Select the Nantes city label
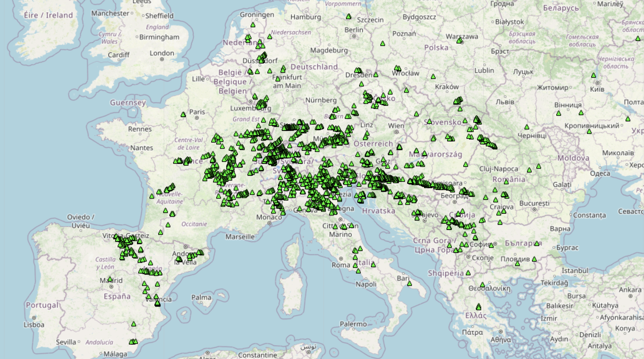This screenshot has width=644, height=359. pyautogui.click(x=141, y=148)
